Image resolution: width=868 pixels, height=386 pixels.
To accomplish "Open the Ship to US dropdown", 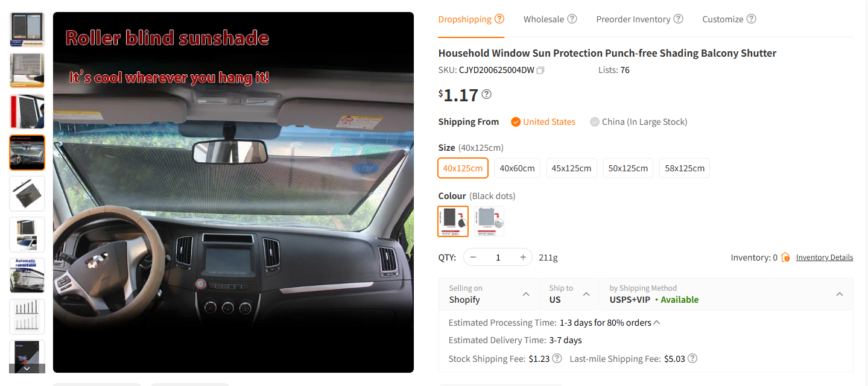I will [569, 294].
